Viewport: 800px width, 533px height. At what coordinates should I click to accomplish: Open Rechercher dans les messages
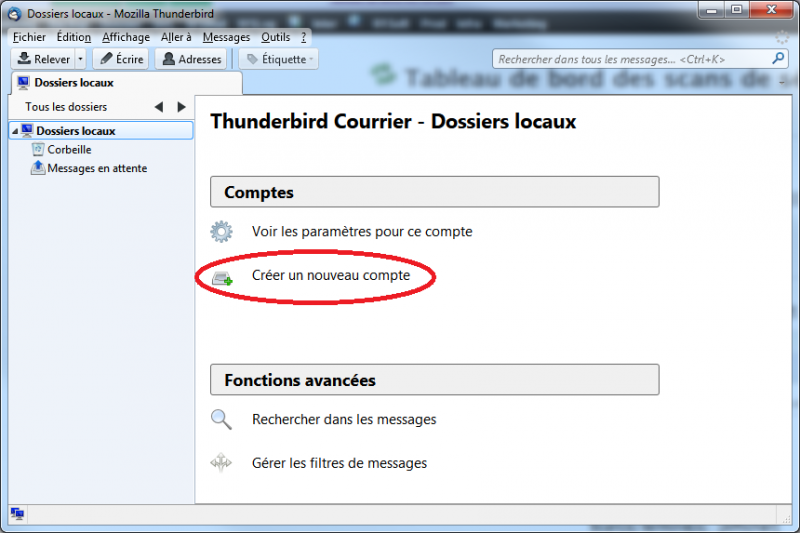coord(344,419)
